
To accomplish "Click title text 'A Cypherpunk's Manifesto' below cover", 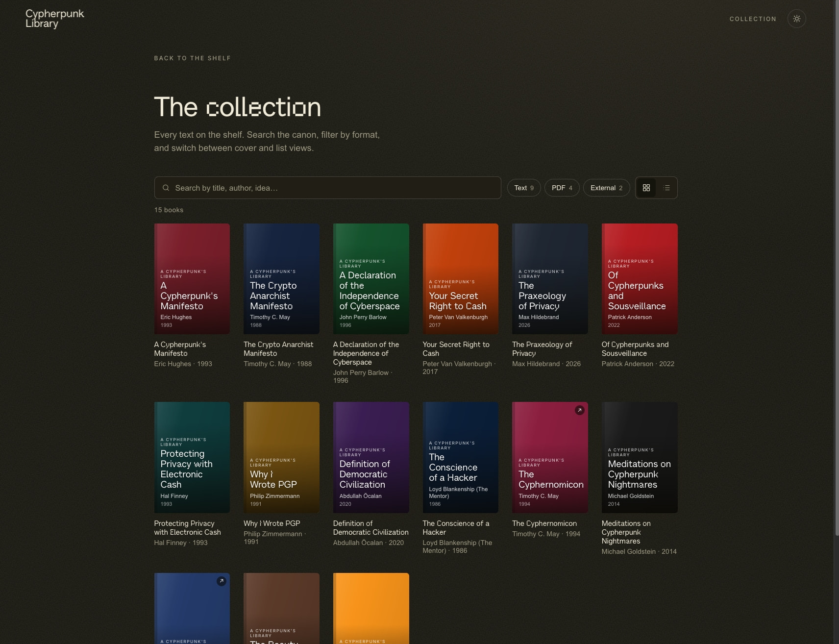I will 180,349.
